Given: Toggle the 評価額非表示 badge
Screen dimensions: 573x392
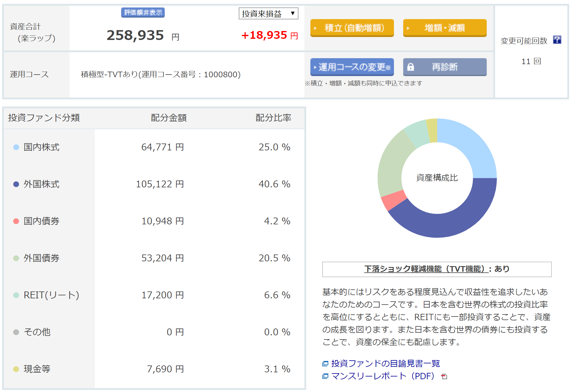Looking at the screenshot, I should (143, 13).
